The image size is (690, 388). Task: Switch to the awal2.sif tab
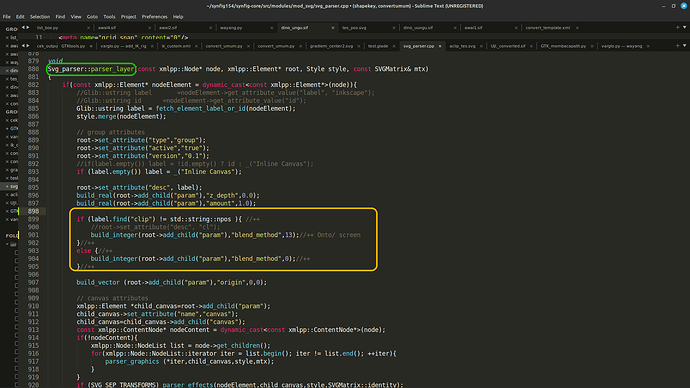[168, 28]
